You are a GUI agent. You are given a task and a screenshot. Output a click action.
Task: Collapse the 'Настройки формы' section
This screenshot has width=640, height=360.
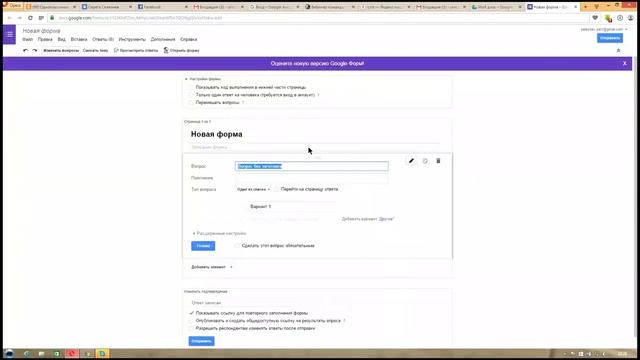[x=203, y=79]
